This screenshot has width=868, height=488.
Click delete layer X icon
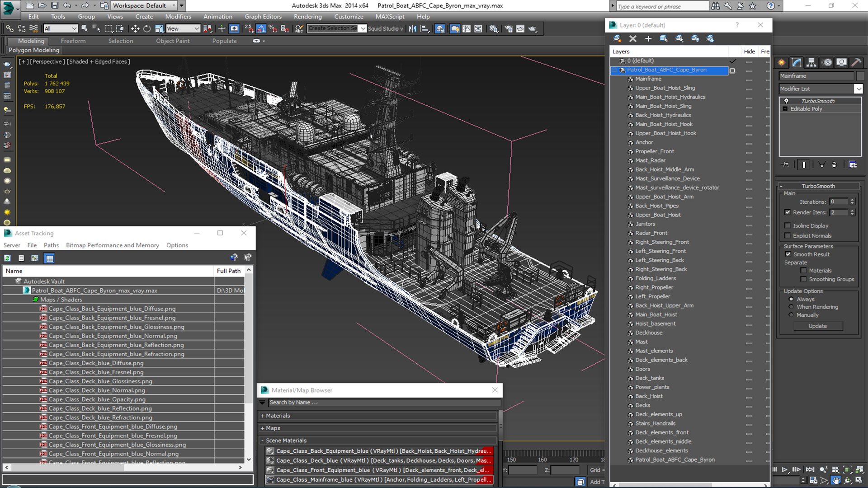(632, 39)
